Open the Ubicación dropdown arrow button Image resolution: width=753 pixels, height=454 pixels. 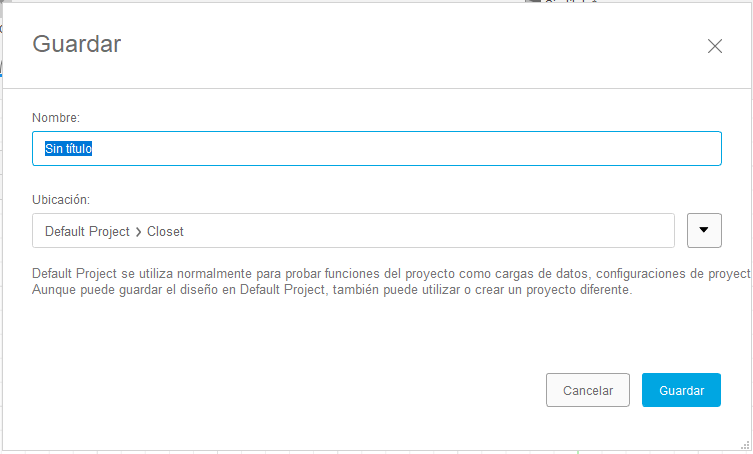705,230
